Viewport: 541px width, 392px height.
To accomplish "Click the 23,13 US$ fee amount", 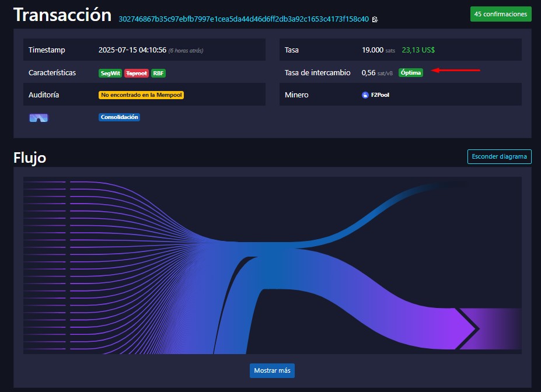I will (418, 50).
